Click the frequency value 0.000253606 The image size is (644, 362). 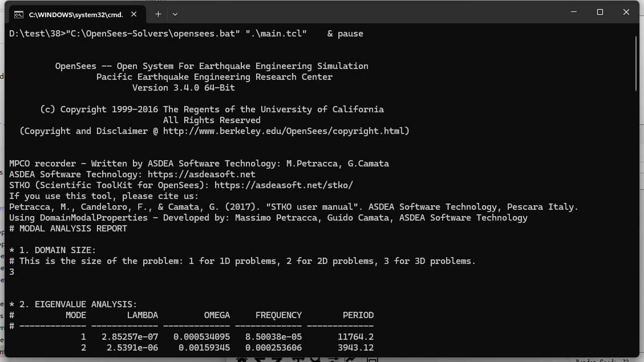(274, 348)
